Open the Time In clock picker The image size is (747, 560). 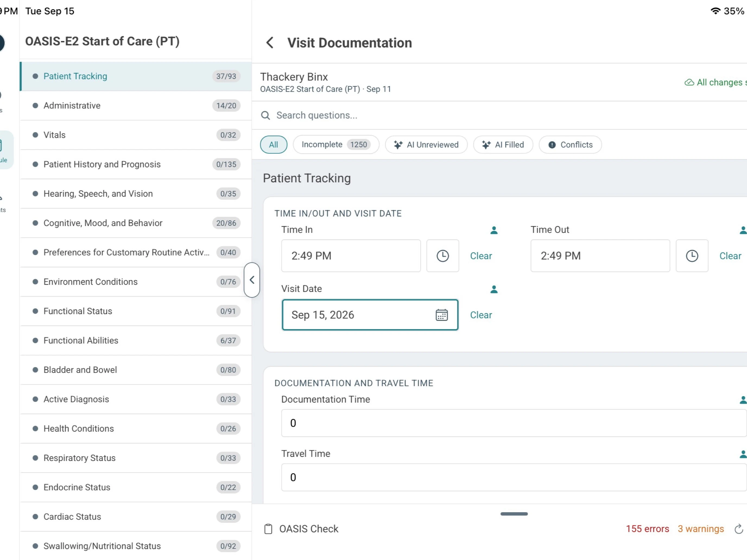point(442,256)
